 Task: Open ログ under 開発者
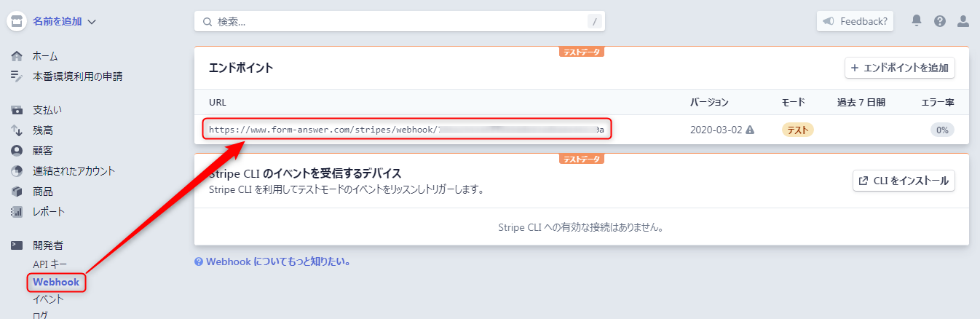[40, 315]
